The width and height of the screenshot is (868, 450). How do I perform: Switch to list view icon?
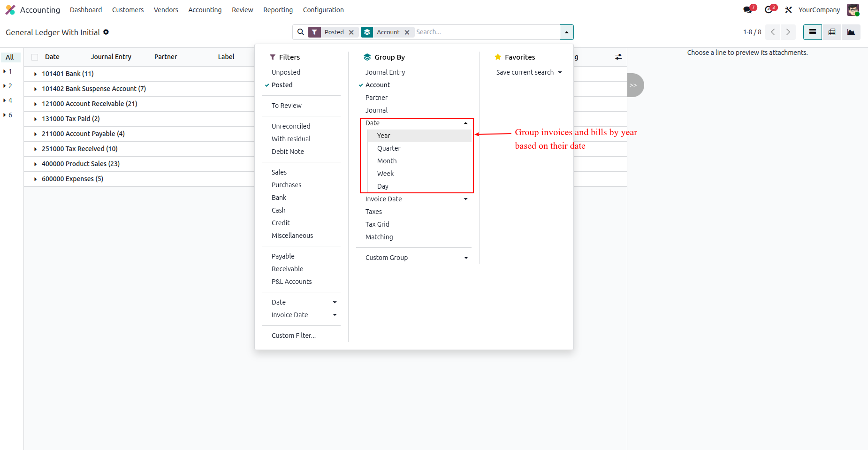[x=813, y=32]
